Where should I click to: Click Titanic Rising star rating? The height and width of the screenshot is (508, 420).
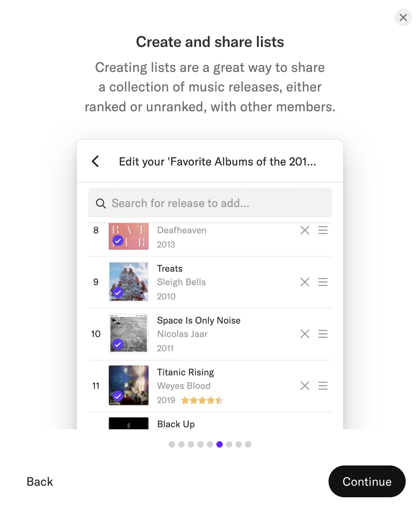[x=202, y=400]
